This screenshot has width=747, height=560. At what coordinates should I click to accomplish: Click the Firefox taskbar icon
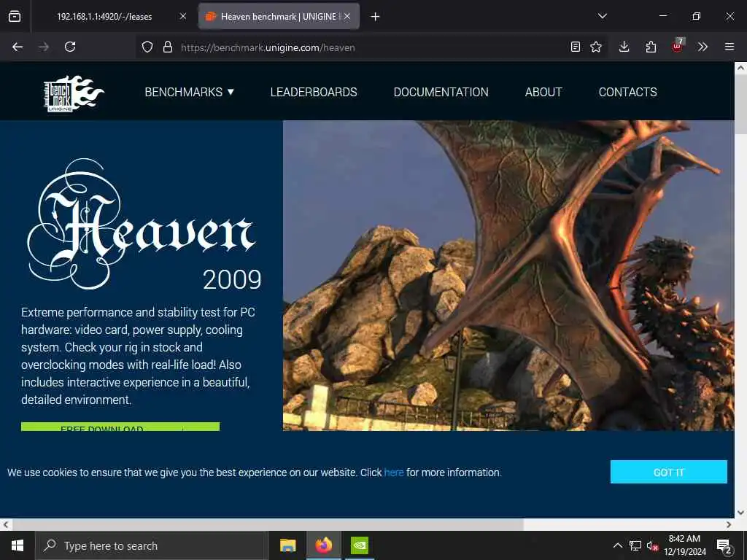click(x=323, y=545)
